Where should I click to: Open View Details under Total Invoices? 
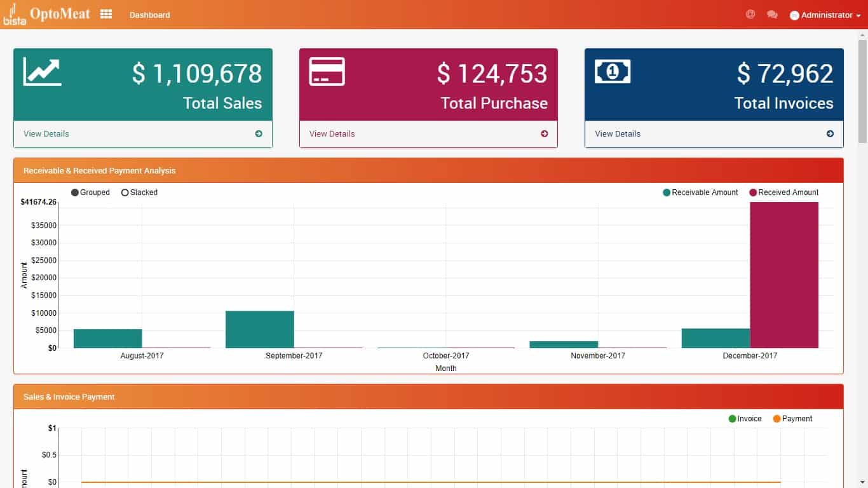point(618,134)
